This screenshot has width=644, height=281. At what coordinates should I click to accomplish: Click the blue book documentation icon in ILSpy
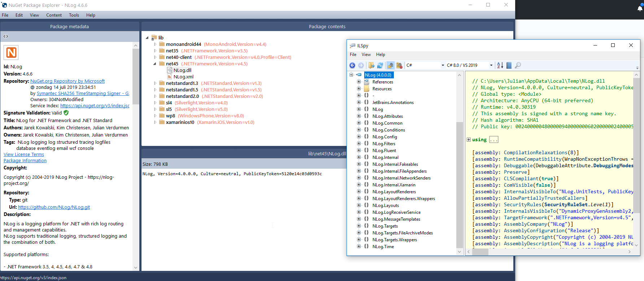click(x=509, y=65)
